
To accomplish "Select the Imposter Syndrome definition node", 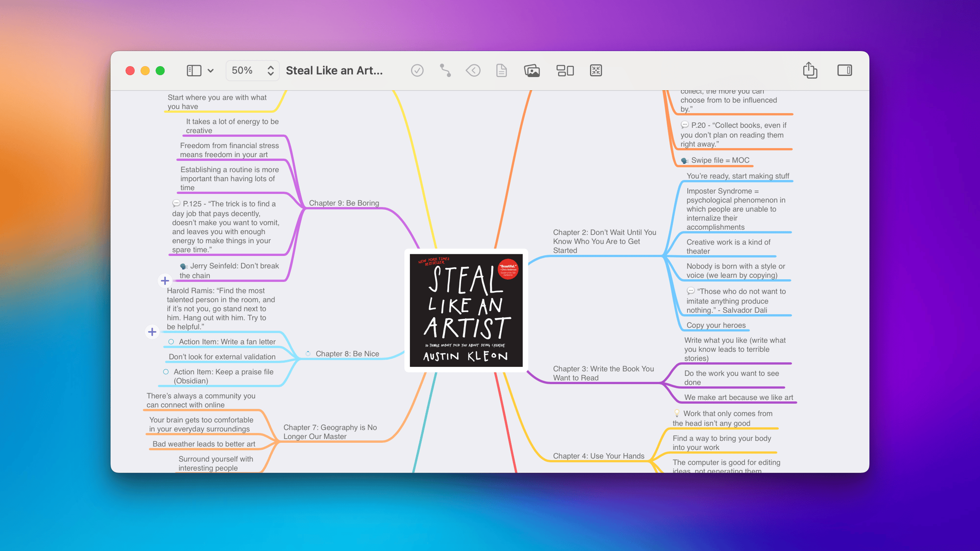I will [736, 209].
